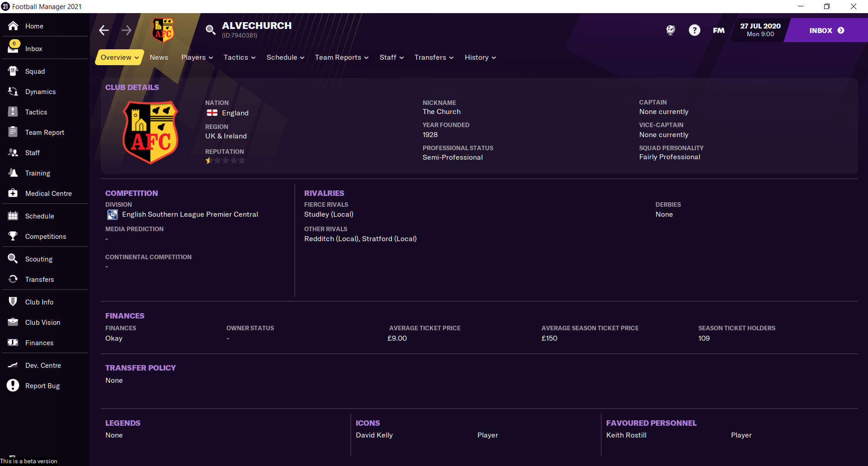The image size is (868, 466).
Task: Minimize the Football Manager 2021 window
Action: (x=801, y=6)
